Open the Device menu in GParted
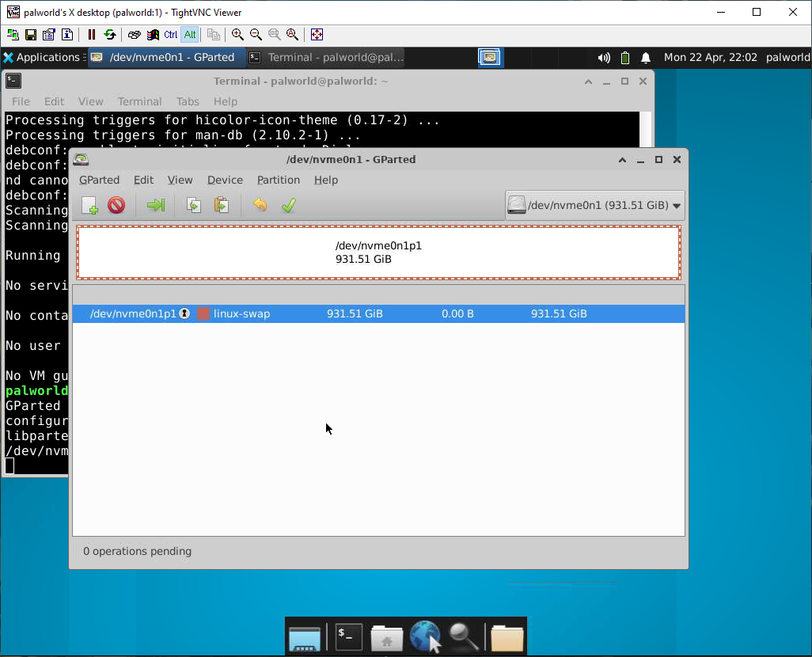 [x=225, y=180]
